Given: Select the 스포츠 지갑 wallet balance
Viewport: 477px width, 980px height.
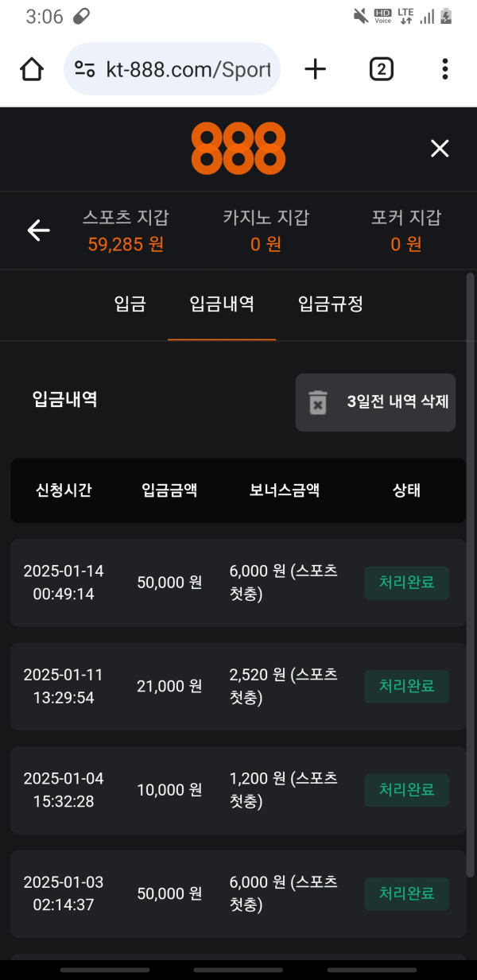Looking at the screenshot, I should 126,230.
